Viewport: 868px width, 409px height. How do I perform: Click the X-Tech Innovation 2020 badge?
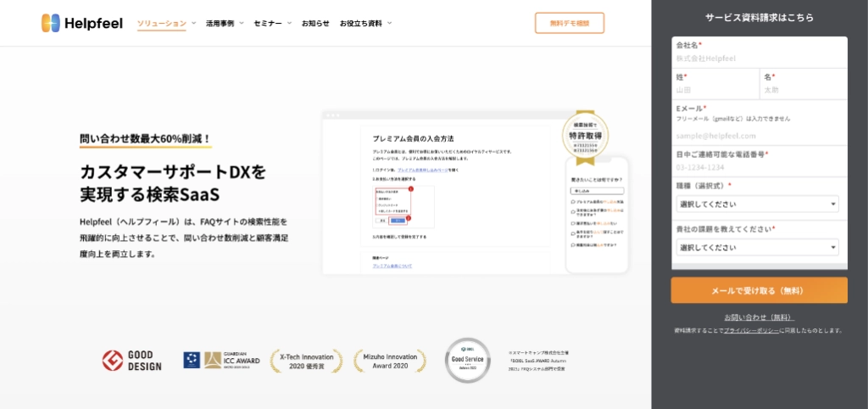tap(306, 361)
